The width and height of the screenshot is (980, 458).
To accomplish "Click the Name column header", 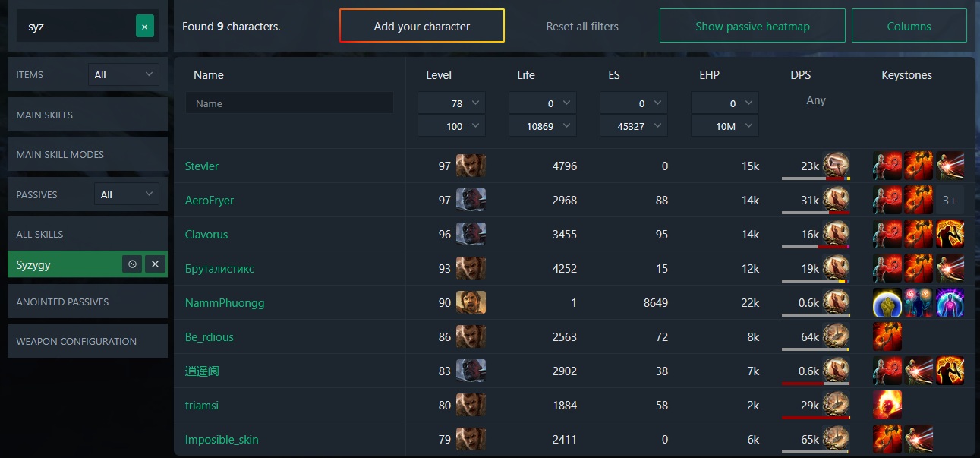I will [x=209, y=75].
